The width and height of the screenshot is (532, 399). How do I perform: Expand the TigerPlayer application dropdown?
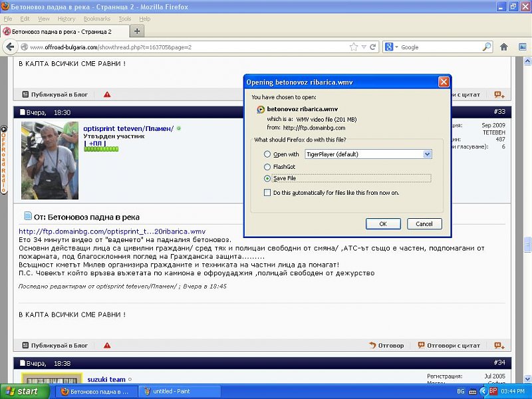click(x=427, y=154)
